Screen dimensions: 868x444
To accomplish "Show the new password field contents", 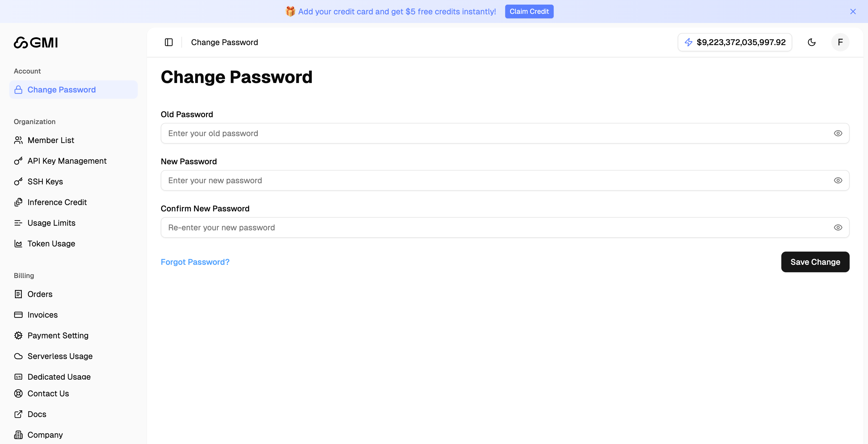I will coord(839,180).
